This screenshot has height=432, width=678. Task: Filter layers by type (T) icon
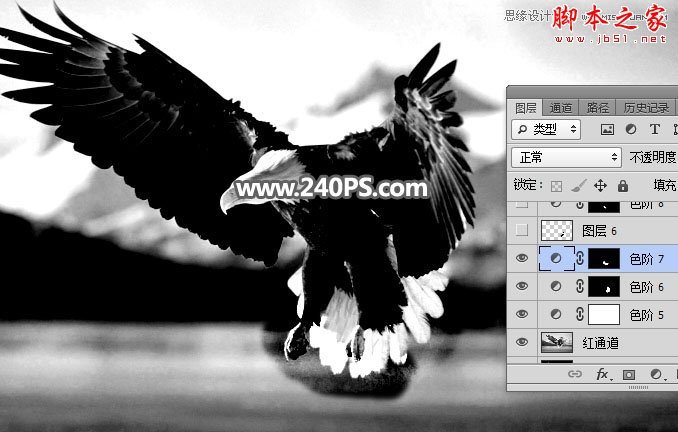coord(655,129)
